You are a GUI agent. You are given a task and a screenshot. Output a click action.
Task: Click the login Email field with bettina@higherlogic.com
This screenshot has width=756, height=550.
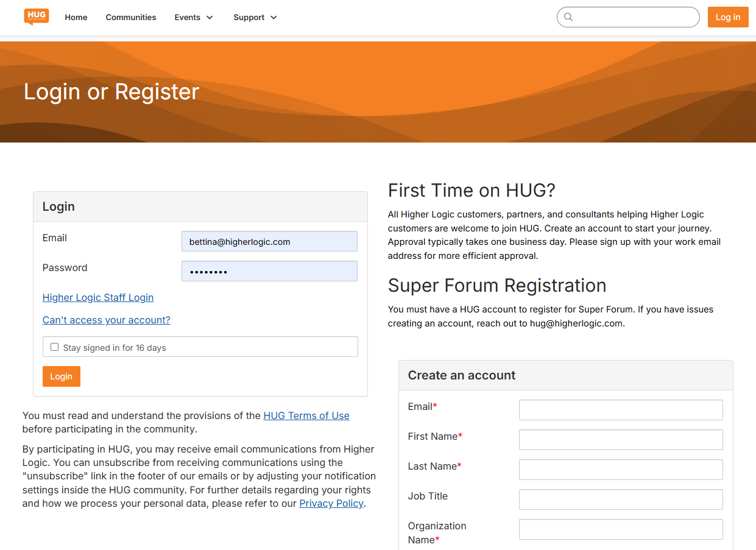point(269,241)
